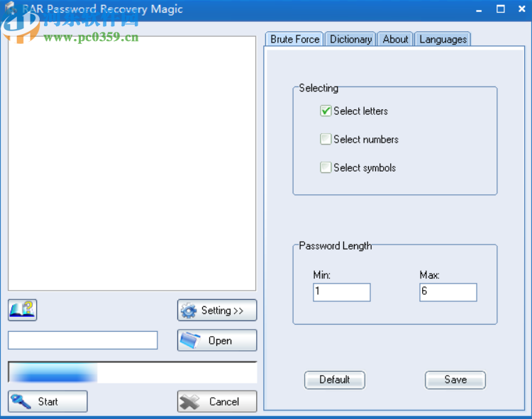Close the RAR Password Recovery Magic window
The height and width of the screenshot is (419, 532).
522,9
